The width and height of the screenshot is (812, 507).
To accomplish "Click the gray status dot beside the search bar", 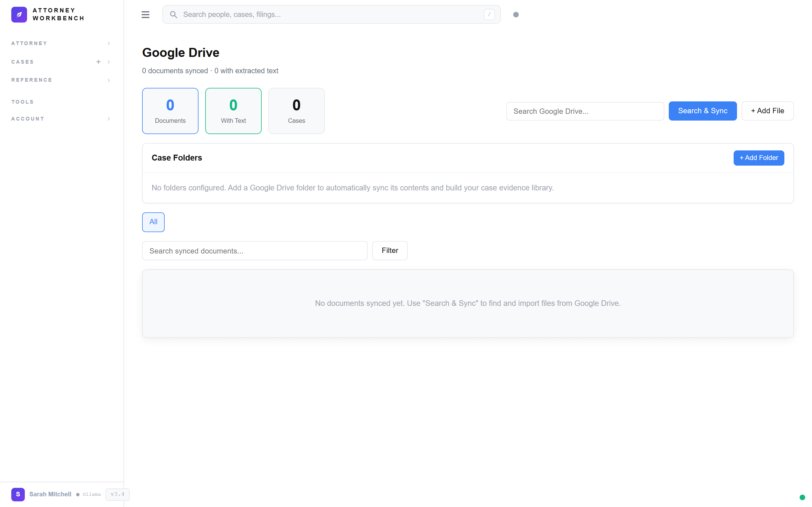I will 516,14.
